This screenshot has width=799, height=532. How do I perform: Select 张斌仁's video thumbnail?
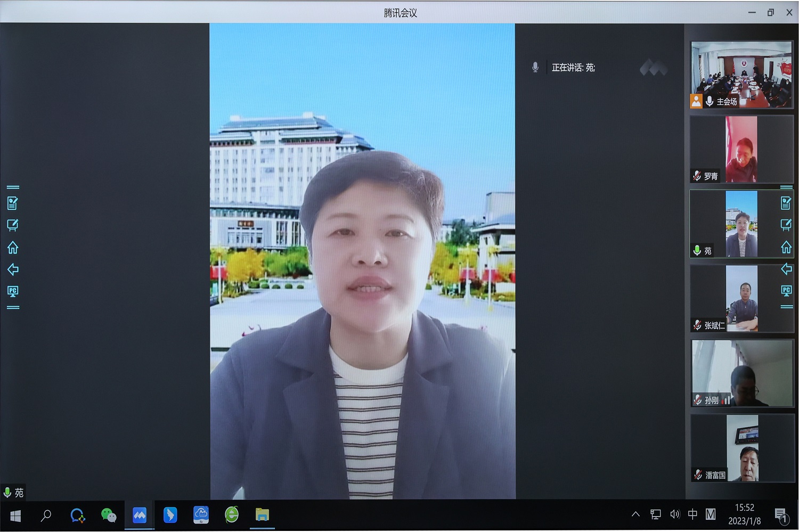(x=741, y=298)
